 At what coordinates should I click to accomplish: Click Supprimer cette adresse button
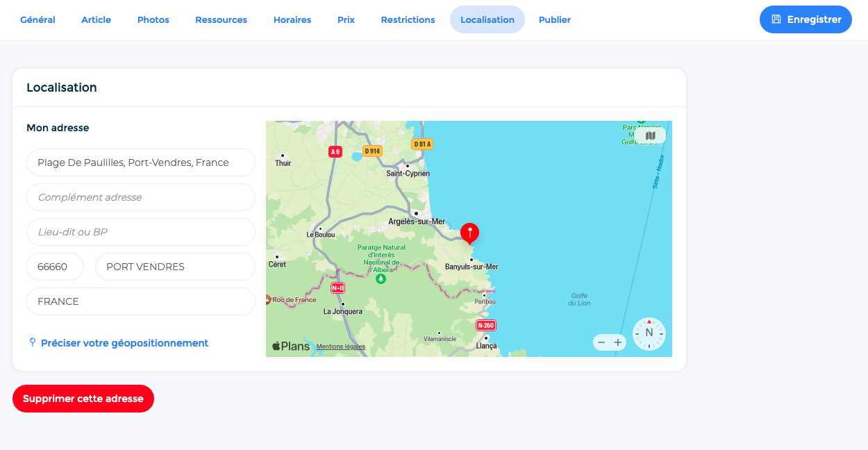point(83,399)
